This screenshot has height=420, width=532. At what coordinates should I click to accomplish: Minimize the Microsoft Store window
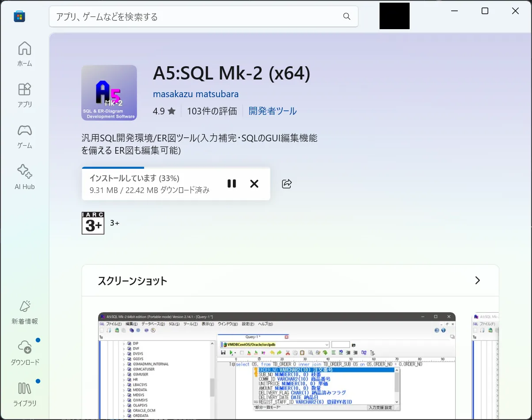pos(454,11)
